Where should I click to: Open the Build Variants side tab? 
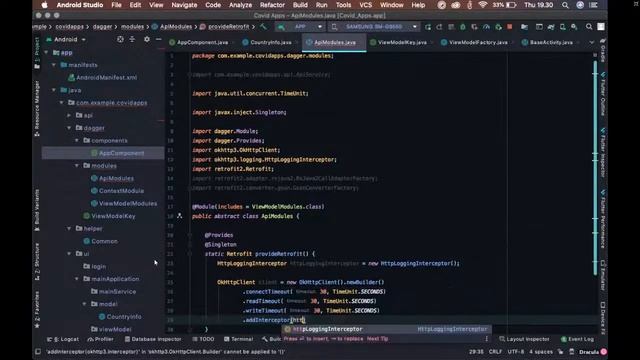tap(37, 210)
